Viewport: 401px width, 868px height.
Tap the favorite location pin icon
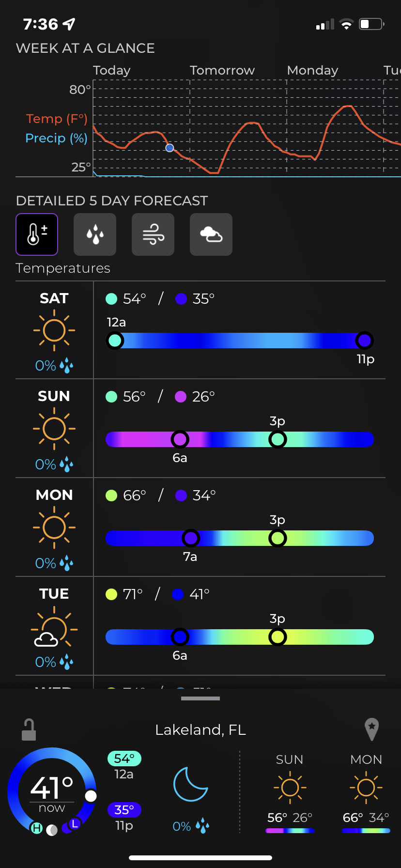371,728
